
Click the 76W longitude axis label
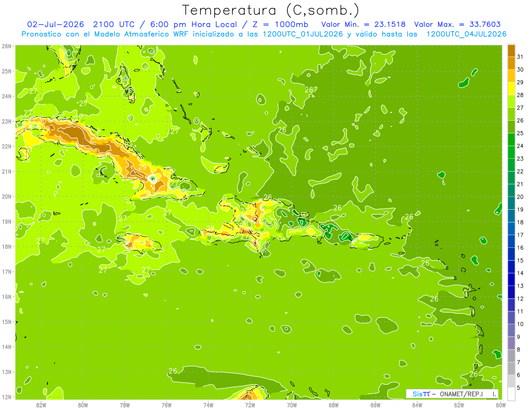click(x=166, y=405)
